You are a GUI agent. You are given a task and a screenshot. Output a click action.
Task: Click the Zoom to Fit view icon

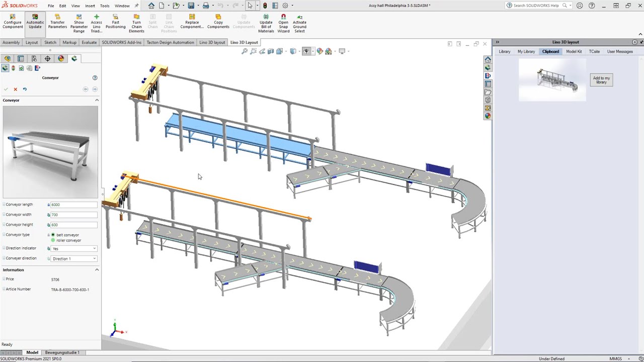click(245, 51)
